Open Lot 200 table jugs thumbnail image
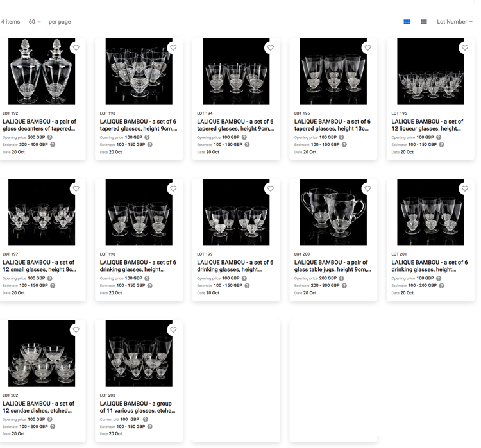The image size is (481, 448). pos(333,212)
